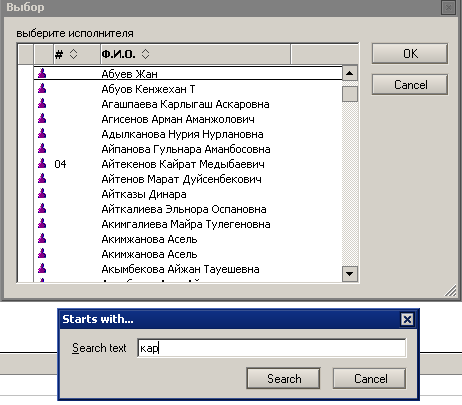Select row Абуев Жан

point(188,73)
